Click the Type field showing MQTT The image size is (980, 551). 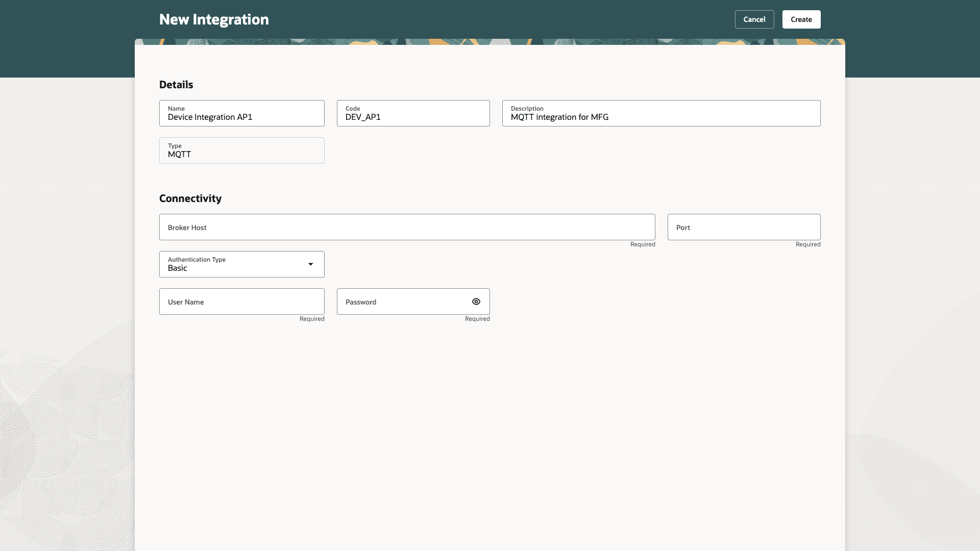241,154
